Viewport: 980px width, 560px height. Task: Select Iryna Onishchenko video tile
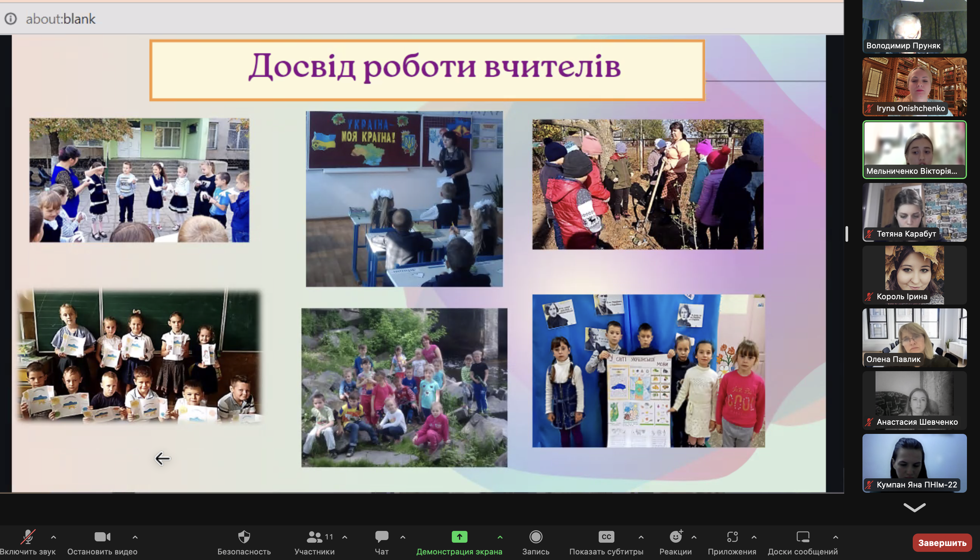(914, 87)
